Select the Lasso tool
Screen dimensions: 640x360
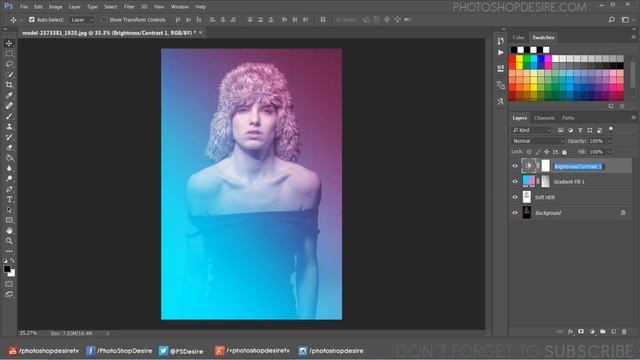9,64
